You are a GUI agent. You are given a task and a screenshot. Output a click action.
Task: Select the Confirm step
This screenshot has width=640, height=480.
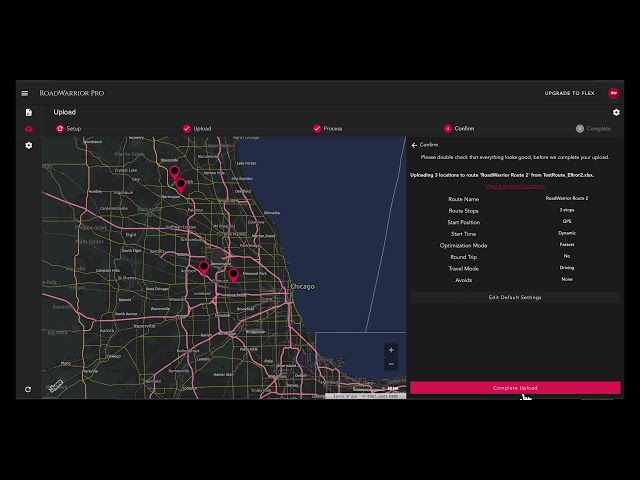tap(459, 129)
